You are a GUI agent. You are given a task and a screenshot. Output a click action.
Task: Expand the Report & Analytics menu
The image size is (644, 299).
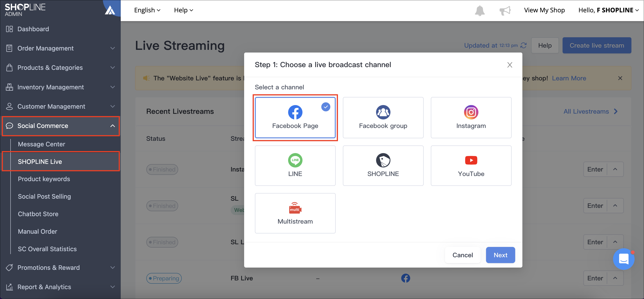click(113, 287)
